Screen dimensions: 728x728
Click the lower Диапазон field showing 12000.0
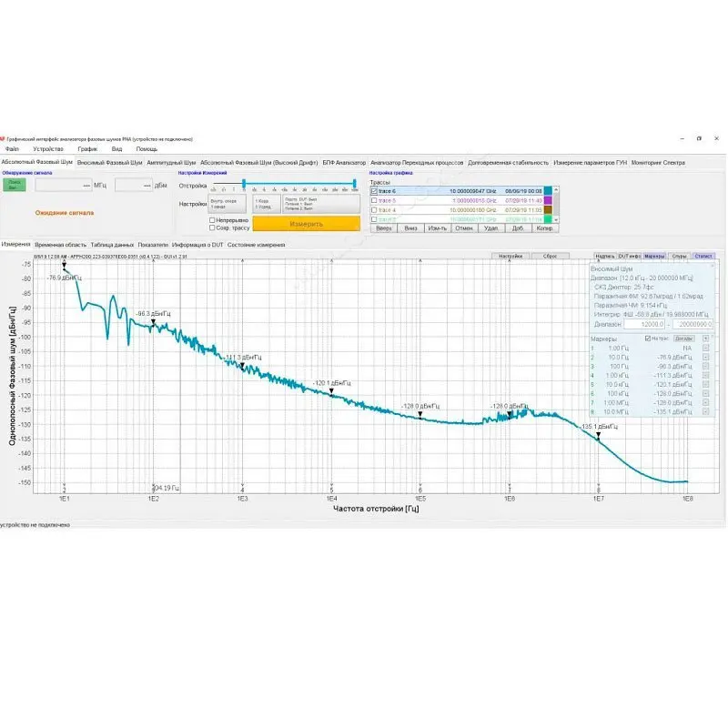tap(644, 324)
